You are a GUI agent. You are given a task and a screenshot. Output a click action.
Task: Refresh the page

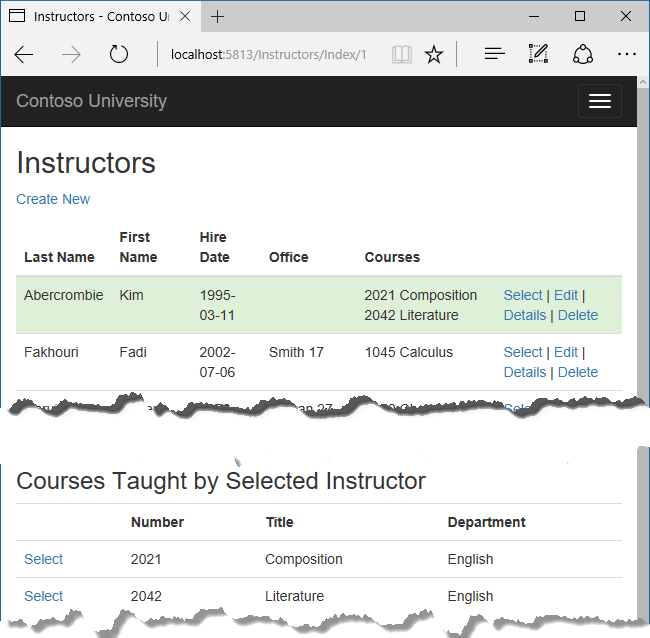(x=119, y=55)
